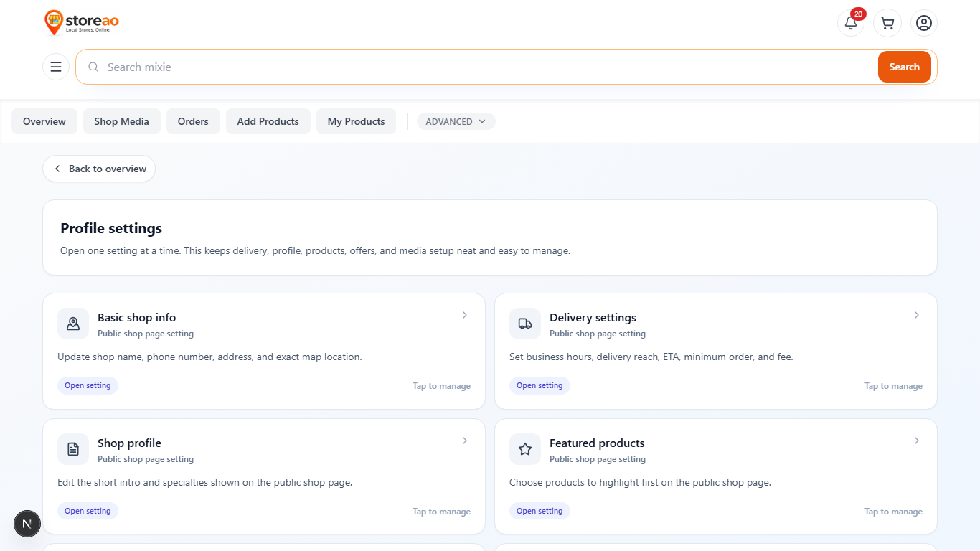Screen dimensions: 980x551
Task: Click Open setting under Featured products
Action: pos(540,511)
